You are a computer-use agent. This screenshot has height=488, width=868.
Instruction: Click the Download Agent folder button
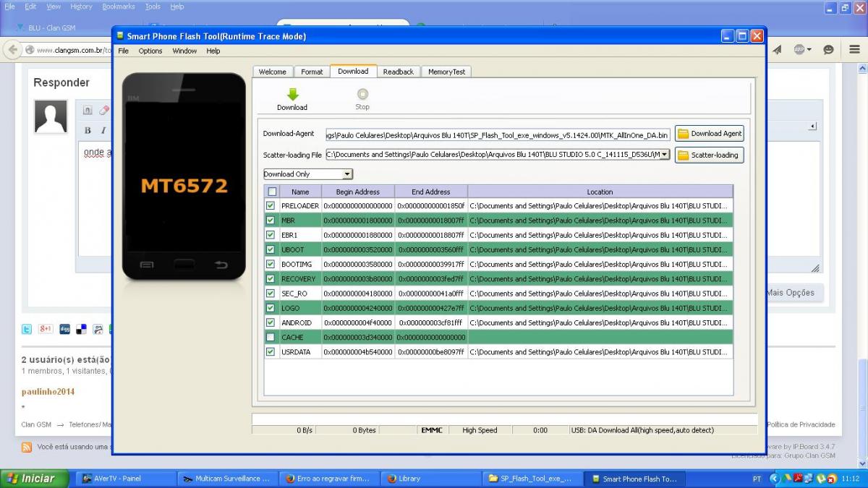coord(709,134)
